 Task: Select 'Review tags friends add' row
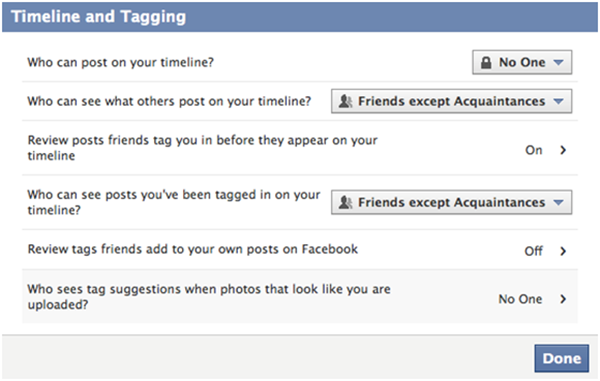[x=300, y=249]
